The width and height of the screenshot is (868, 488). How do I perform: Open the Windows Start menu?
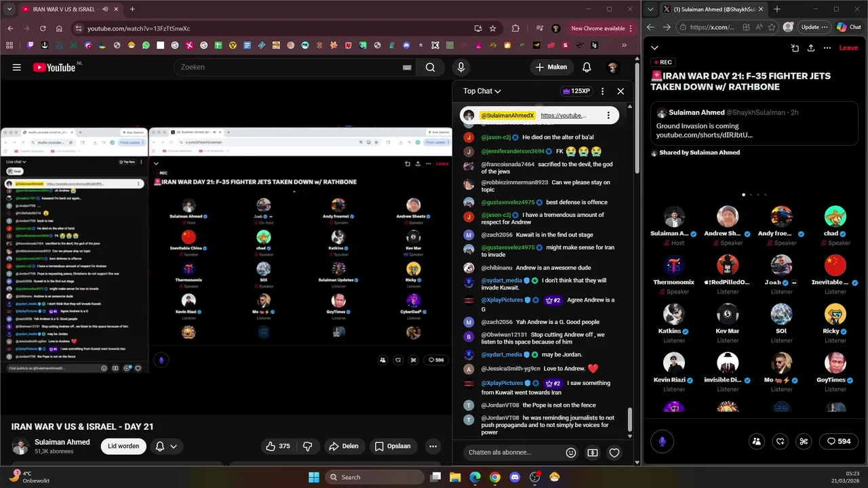pyautogui.click(x=314, y=477)
